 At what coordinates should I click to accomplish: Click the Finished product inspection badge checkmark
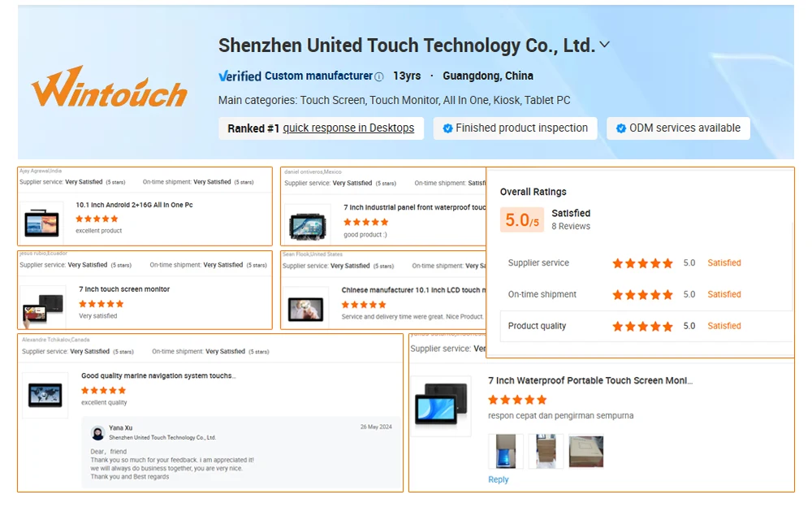[447, 128]
